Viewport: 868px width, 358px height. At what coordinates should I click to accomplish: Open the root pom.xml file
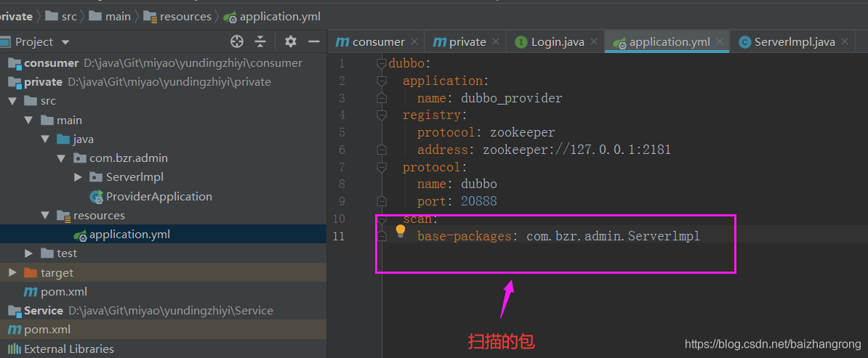[47, 330]
